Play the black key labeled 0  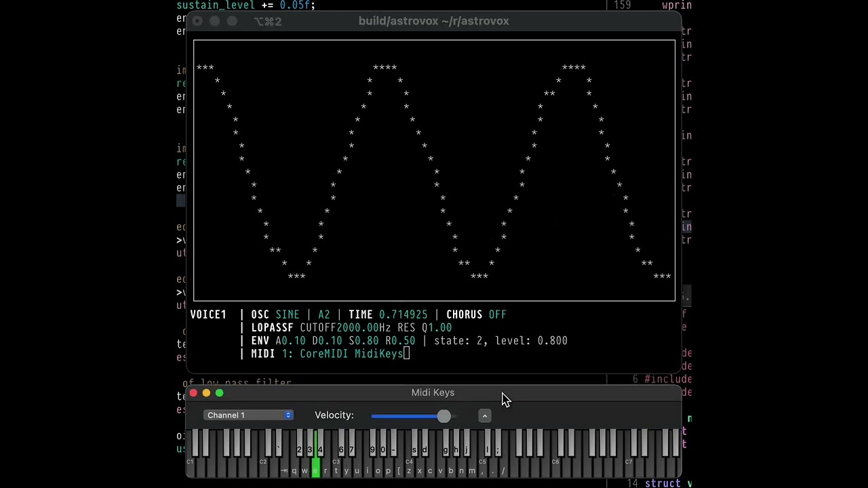point(382,444)
